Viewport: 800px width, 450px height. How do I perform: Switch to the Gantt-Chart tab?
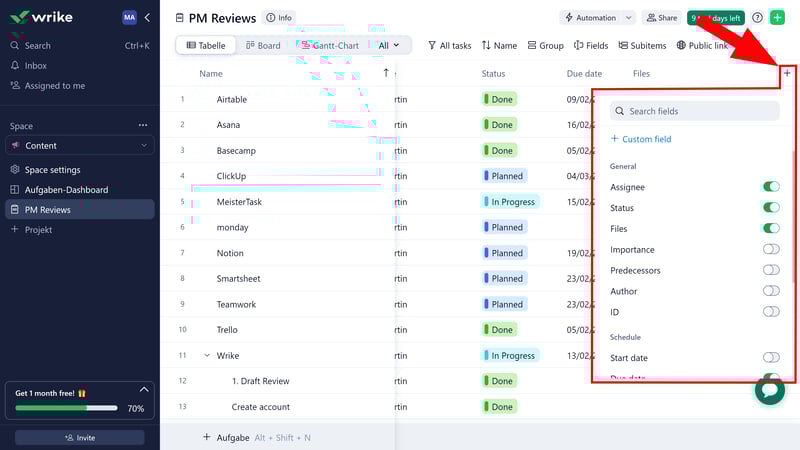330,45
